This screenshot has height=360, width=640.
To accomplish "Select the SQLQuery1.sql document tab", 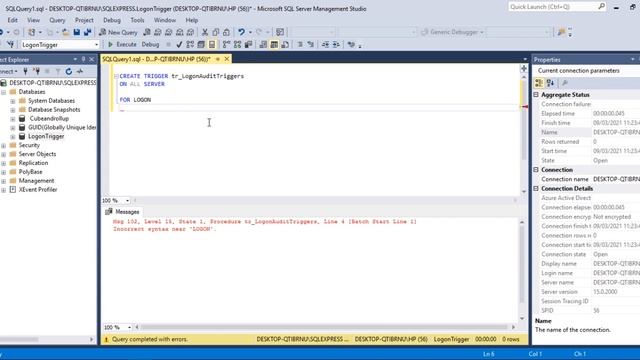I will (156, 59).
